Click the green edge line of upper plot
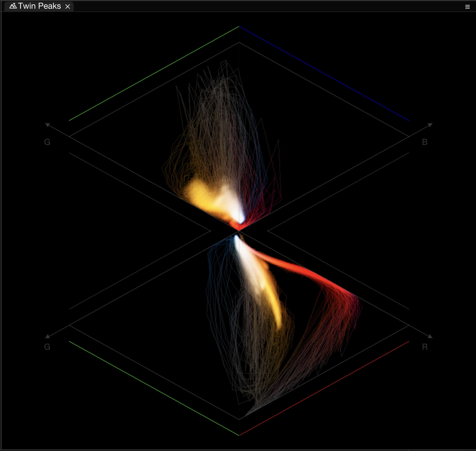 (x=154, y=73)
